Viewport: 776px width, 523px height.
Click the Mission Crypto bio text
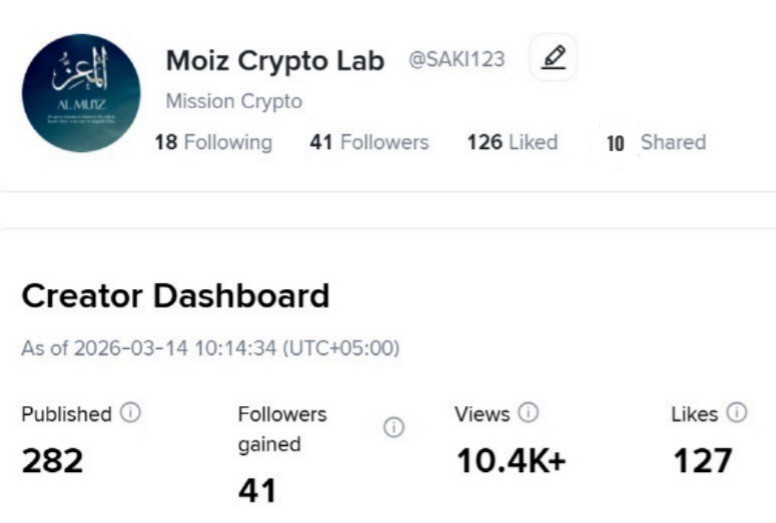pos(234,101)
